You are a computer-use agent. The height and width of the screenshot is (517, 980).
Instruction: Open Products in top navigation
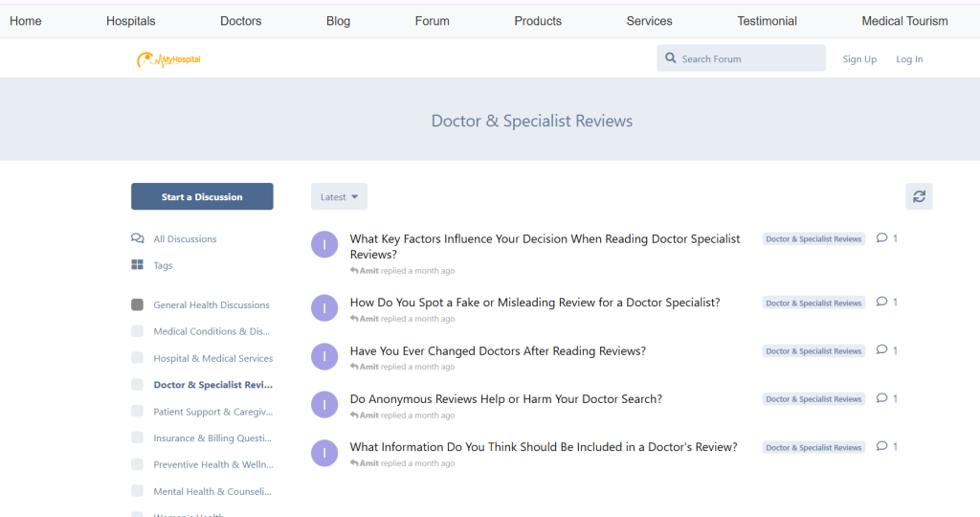point(538,21)
